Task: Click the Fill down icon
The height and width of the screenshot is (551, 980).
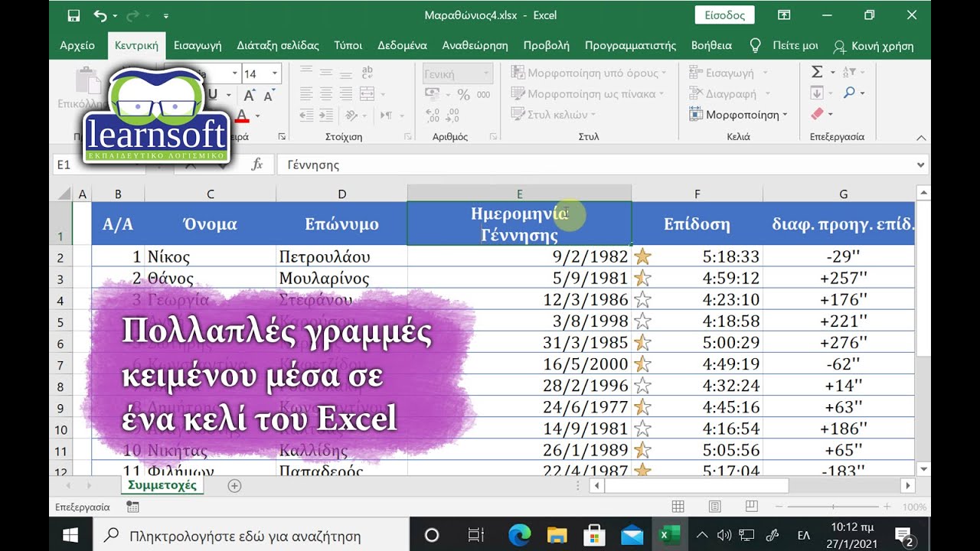Action: [817, 93]
